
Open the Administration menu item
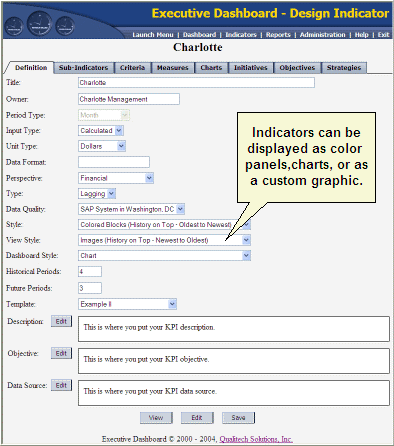pyautogui.click(x=322, y=35)
